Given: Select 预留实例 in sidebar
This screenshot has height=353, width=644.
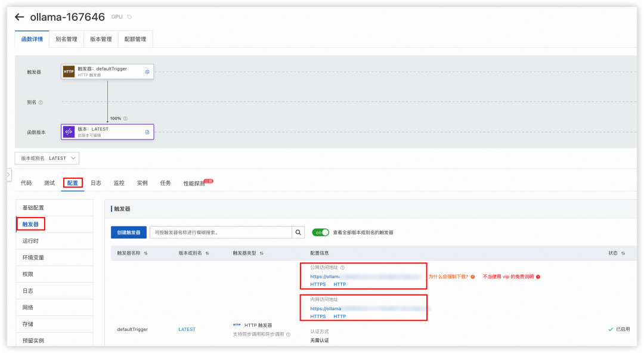Looking at the screenshot, I should [54, 340].
